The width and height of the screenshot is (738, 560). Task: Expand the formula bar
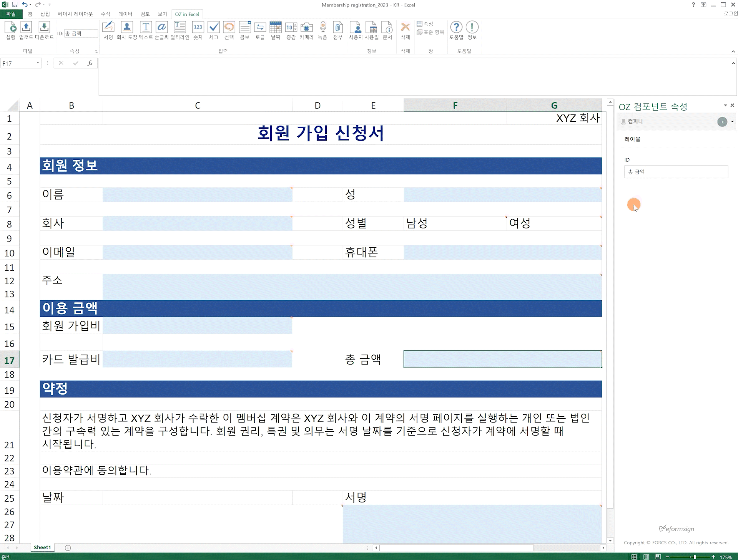pyautogui.click(x=733, y=63)
